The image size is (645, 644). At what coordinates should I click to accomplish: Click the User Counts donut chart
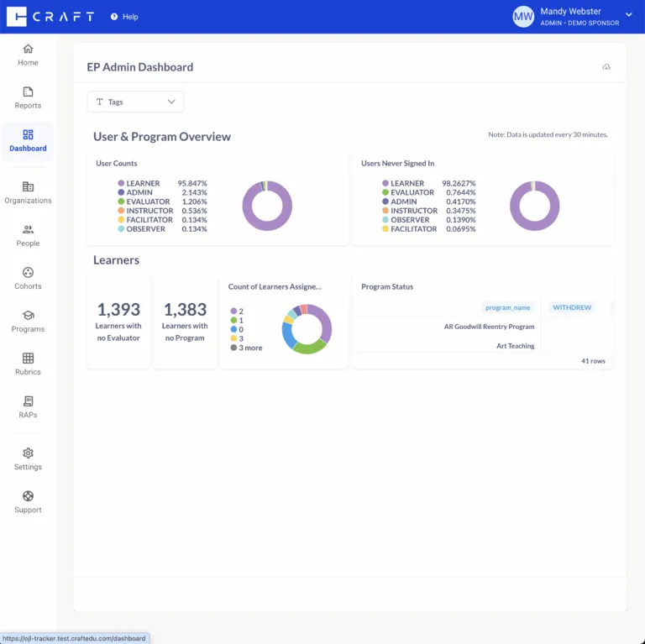[x=267, y=206]
